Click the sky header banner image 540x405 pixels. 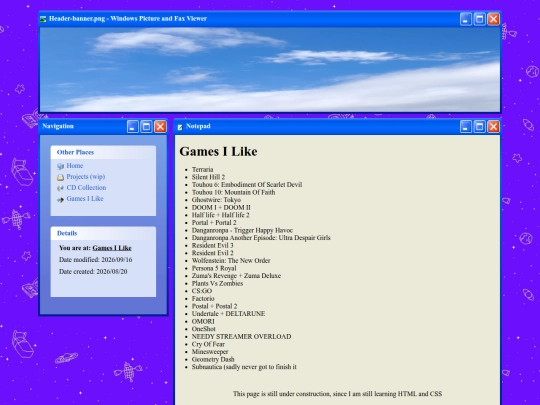click(270, 70)
